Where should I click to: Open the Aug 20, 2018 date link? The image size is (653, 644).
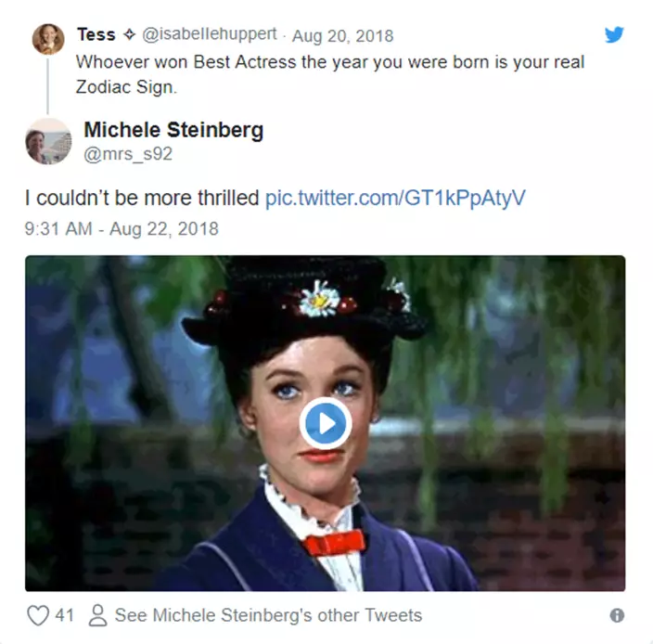point(342,35)
